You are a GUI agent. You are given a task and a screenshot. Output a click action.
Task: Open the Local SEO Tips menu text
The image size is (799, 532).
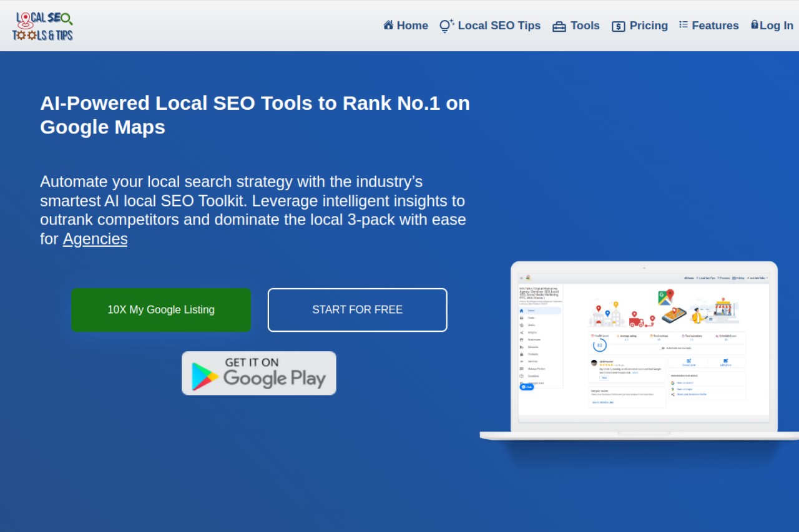499,26
